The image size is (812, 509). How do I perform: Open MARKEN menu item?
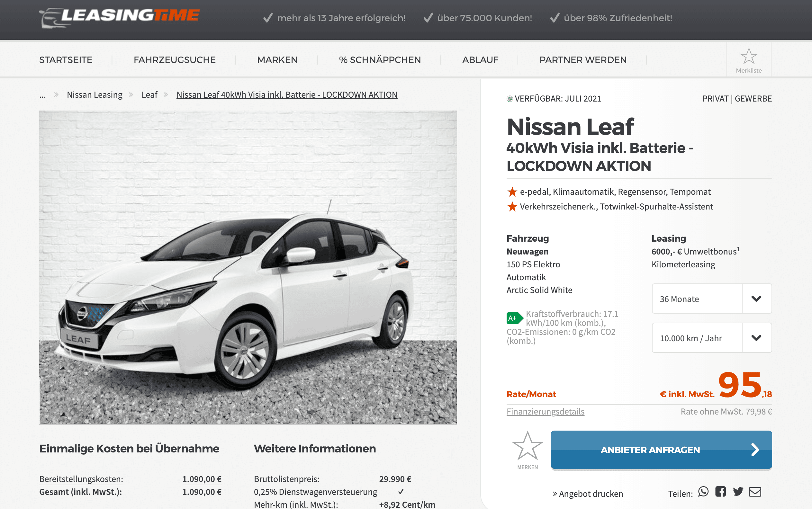tap(277, 60)
